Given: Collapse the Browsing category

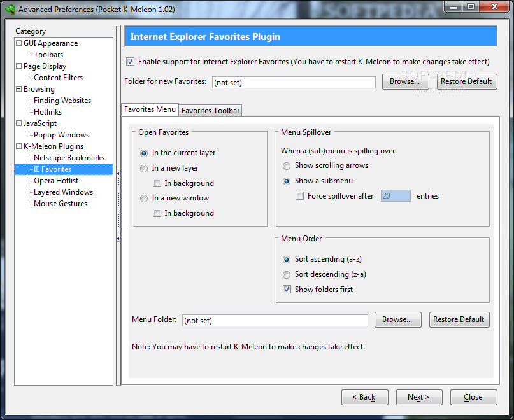Looking at the screenshot, I should pyautogui.click(x=19, y=89).
